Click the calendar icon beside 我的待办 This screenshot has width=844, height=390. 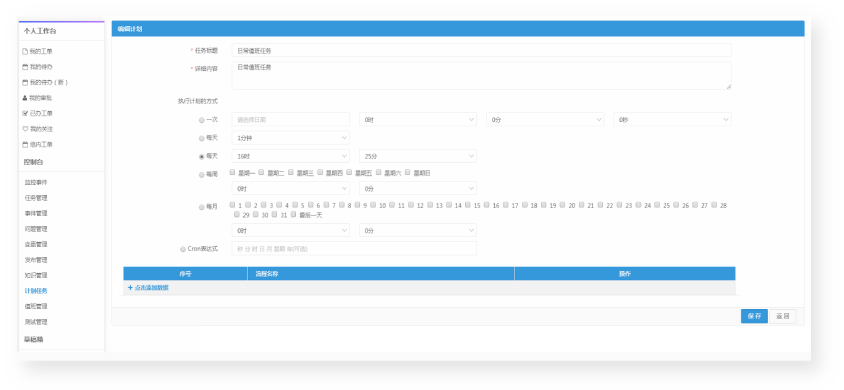tap(25, 67)
